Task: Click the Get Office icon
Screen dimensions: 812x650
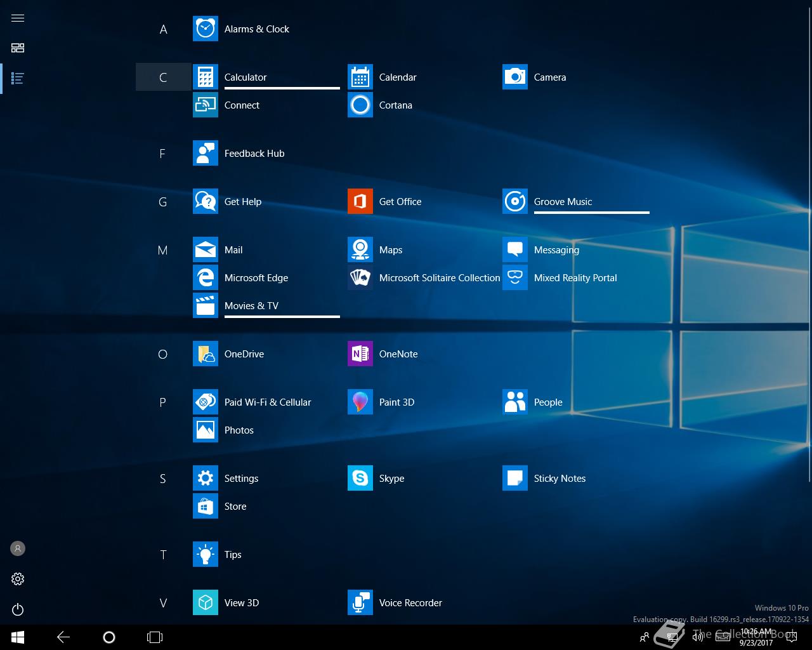Action: pos(360,201)
